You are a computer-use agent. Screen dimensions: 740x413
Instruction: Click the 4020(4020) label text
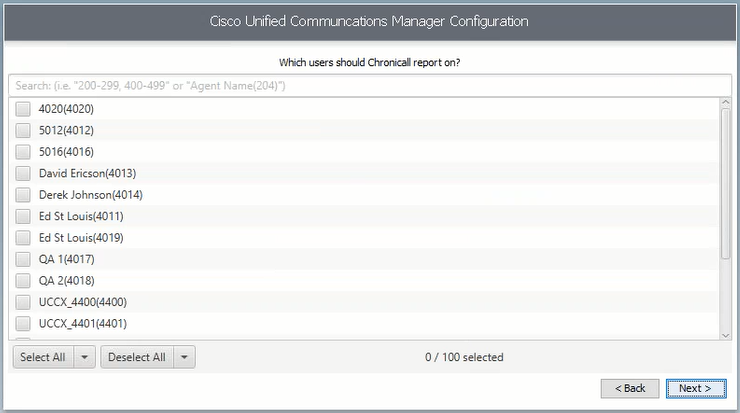pyautogui.click(x=66, y=109)
